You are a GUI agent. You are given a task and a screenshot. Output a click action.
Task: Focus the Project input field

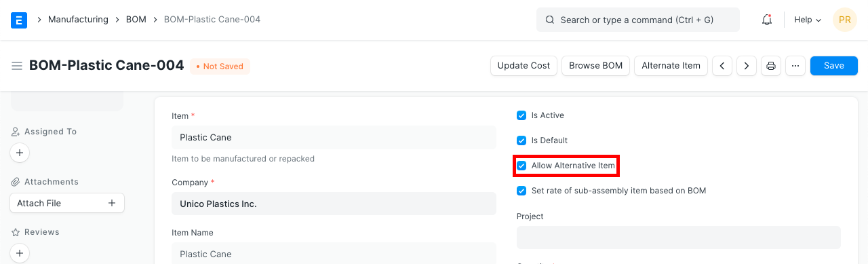pos(679,238)
